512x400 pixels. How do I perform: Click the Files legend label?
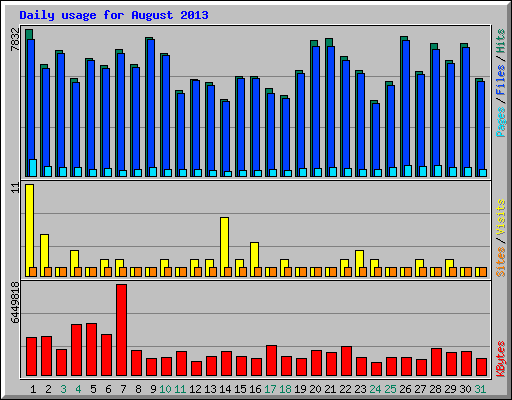click(x=501, y=80)
